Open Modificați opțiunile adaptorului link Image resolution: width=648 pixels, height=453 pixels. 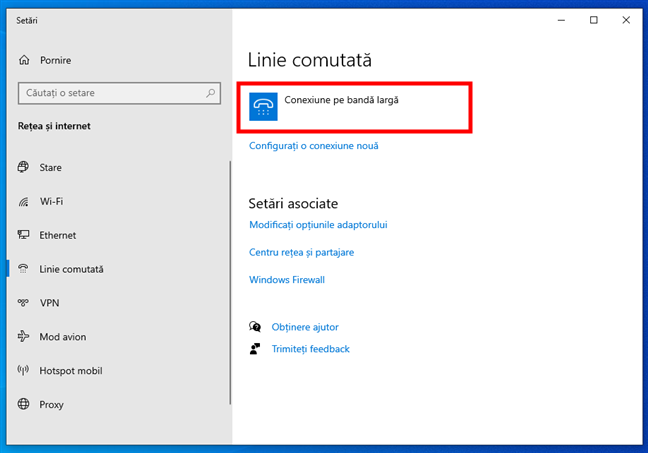coord(318,225)
